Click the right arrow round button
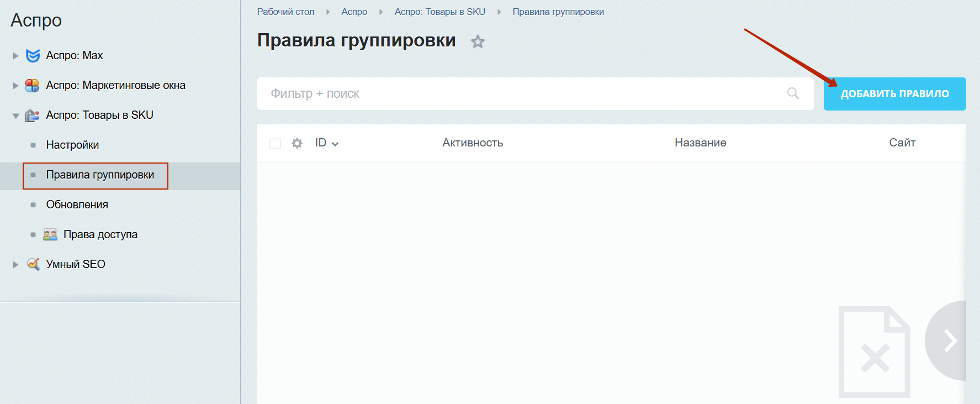Screen dimensions: 980x404 click(x=949, y=340)
